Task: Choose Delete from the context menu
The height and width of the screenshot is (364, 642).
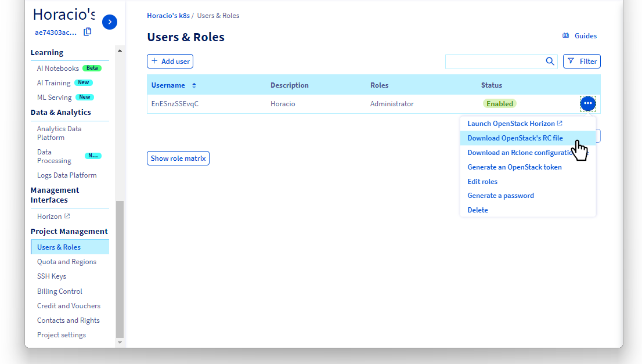Action: click(478, 210)
